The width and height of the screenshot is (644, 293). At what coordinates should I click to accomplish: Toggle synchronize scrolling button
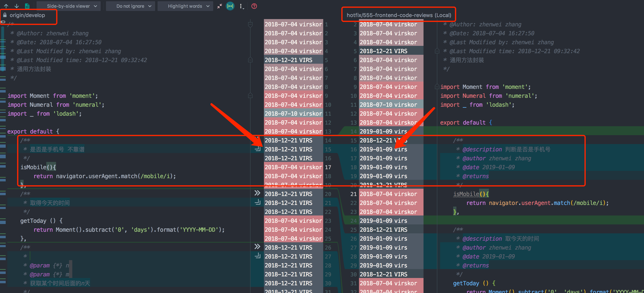230,6
